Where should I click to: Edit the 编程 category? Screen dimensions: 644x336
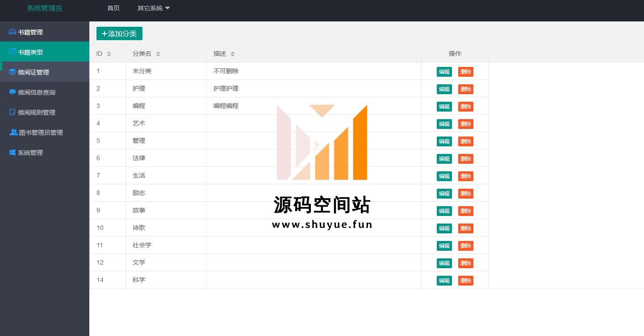[x=444, y=107]
